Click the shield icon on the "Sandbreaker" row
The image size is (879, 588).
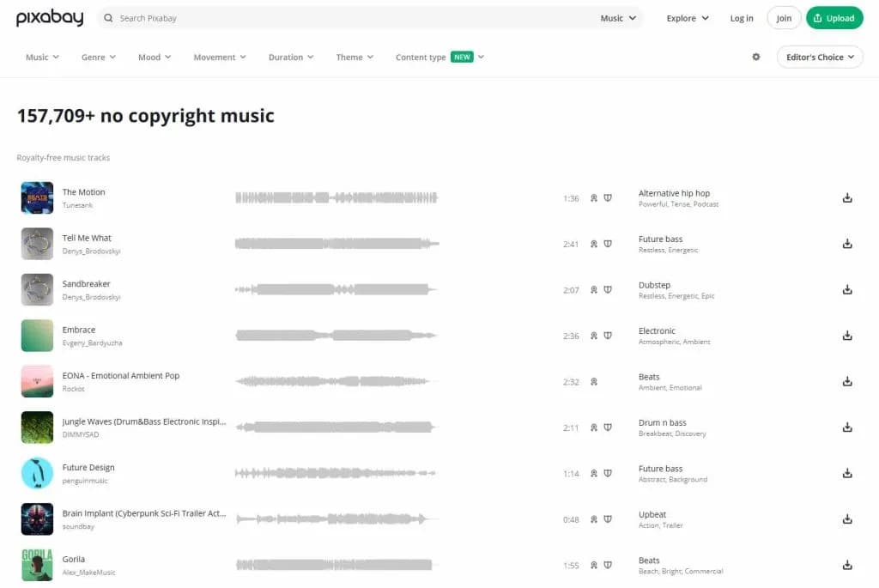click(609, 290)
